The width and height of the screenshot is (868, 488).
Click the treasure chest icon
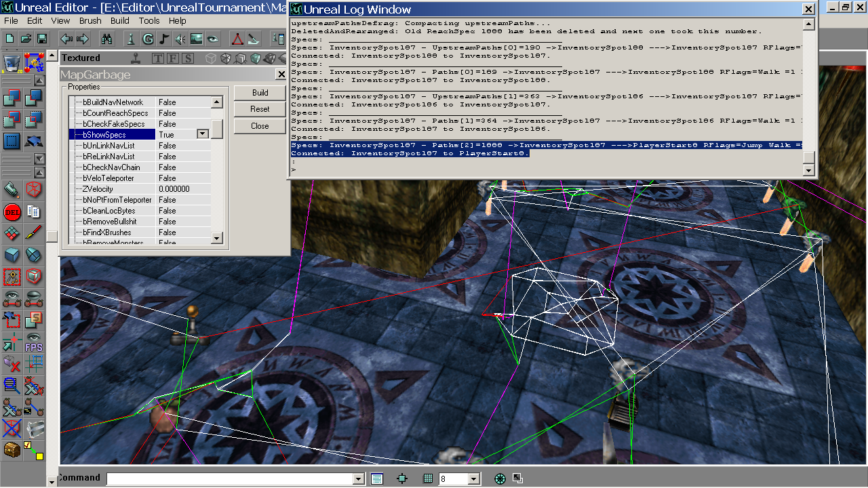[12, 449]
